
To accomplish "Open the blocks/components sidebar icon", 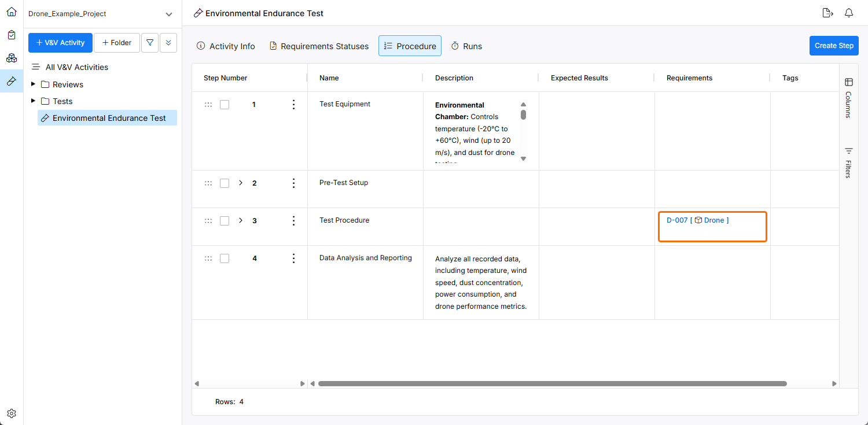I will [x=12, y=58].
